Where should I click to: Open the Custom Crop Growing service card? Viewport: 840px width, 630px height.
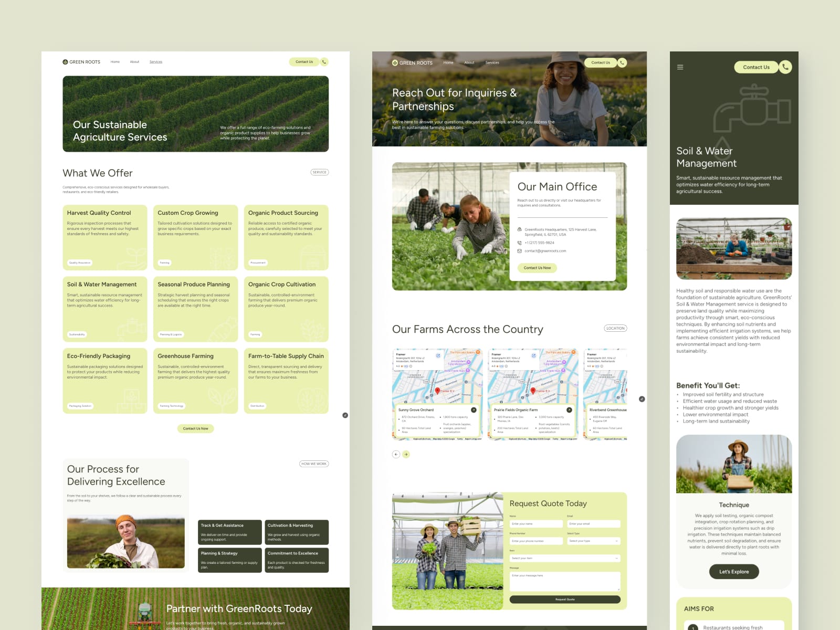(x=196, y=238)
